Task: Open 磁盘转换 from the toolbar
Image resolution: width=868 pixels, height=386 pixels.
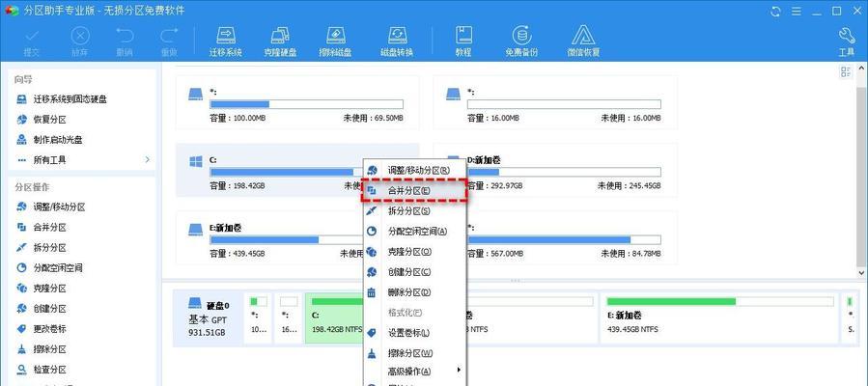Action: coord(397,41)
